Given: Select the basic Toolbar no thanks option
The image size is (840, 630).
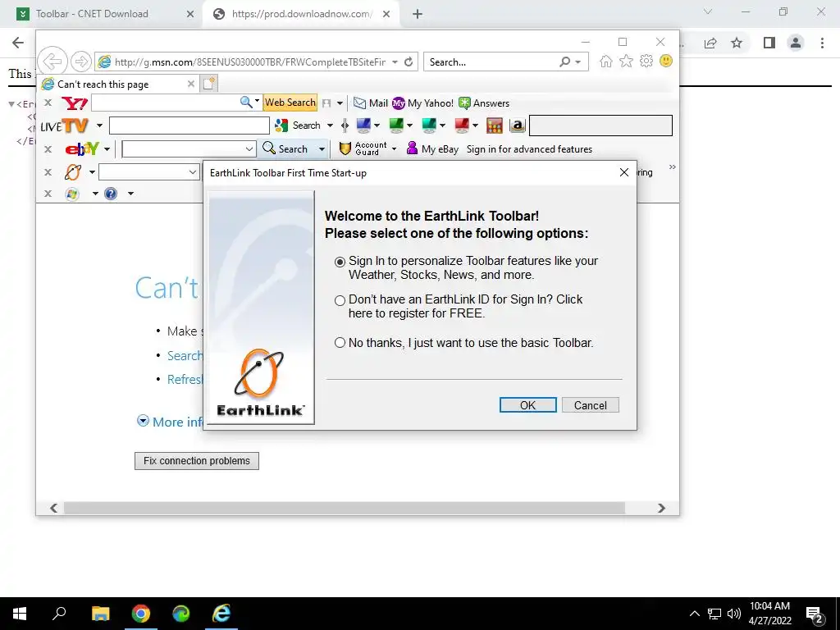Looking at the screenshot, I should point(340,343).
